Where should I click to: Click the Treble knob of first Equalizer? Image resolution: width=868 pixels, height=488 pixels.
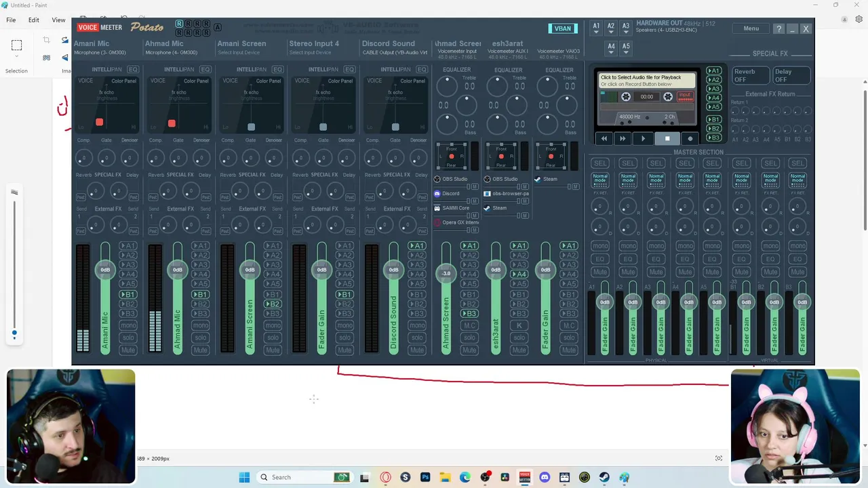point(447,85)
